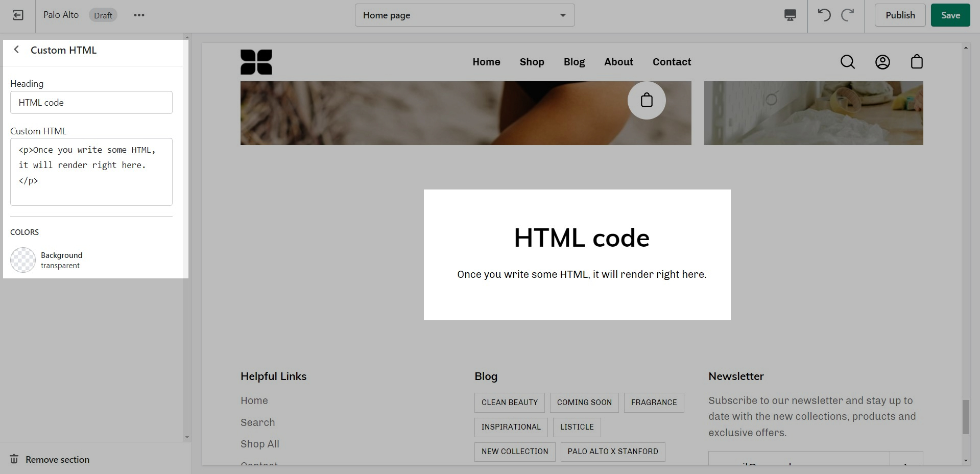The image size is (980, 474).
Task: Click the exit editor icon
Action: tap(18, 15)
